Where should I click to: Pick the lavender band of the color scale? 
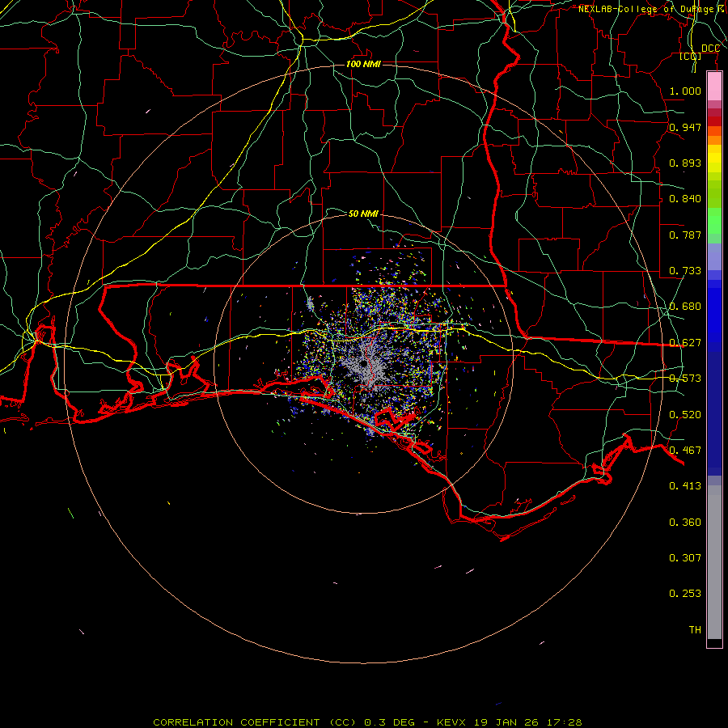pyautogui.click(x=714, y=256)
